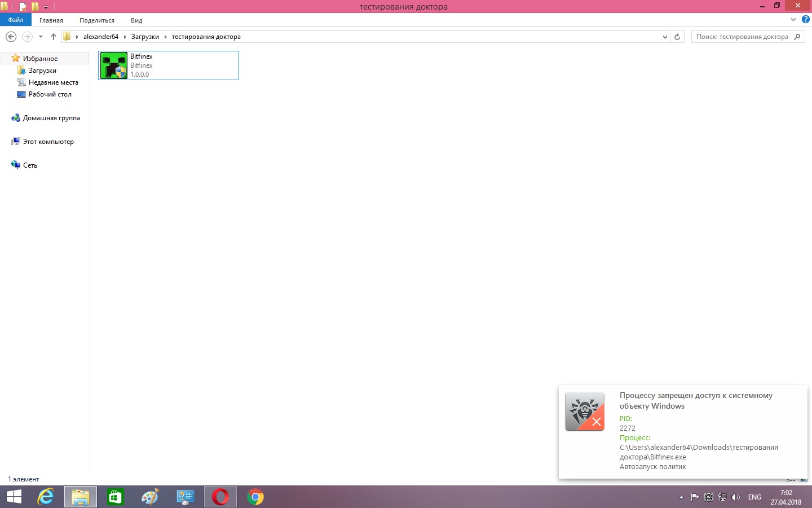The height and width of the screenshot is (508, 812).
Task: Open the Customize Quick Access Toolbar dropdown
Action: [46, 7]
